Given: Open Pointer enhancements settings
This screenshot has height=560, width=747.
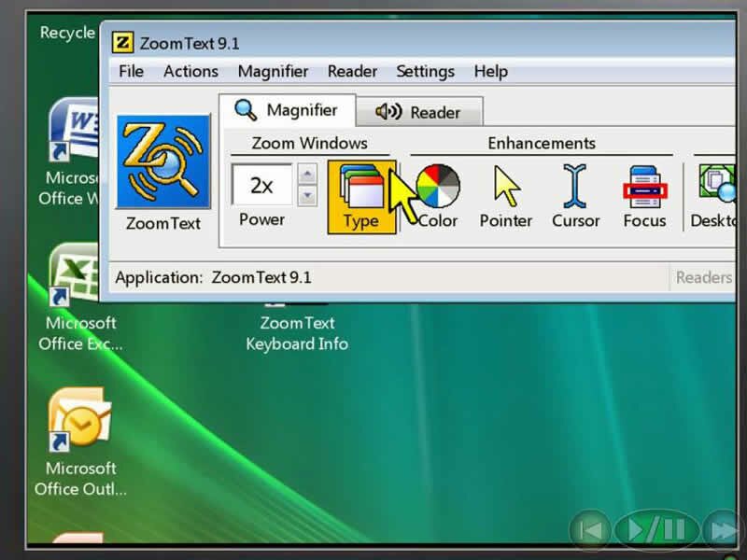Looking at the screenshot, I should click(505, 196).
